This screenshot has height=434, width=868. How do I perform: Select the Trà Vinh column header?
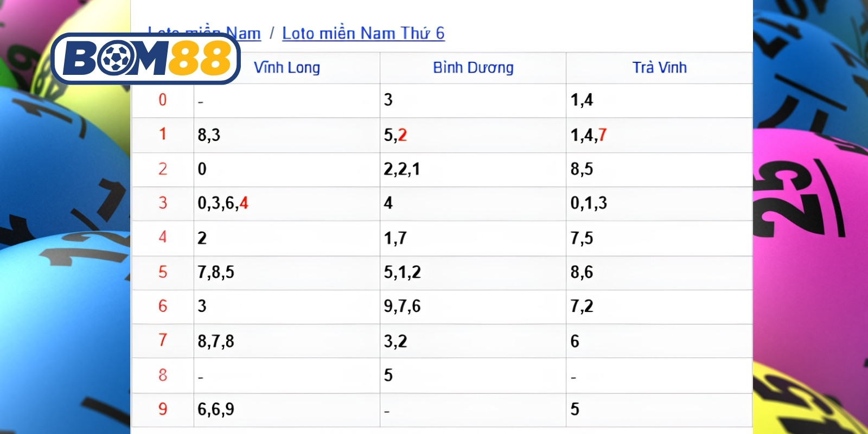[659, 68]
